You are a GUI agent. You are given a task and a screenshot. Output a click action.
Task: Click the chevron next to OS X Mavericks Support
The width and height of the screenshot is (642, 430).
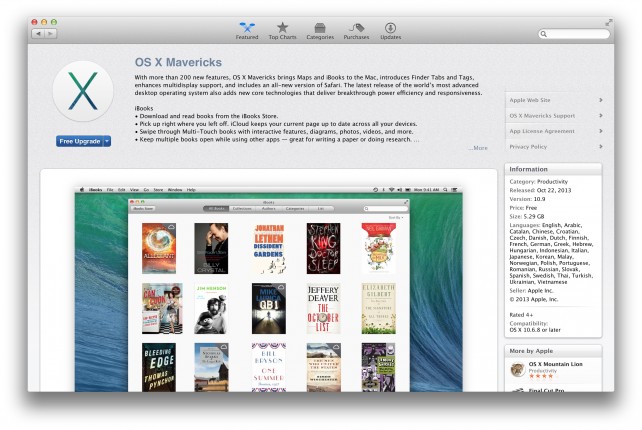601,115
